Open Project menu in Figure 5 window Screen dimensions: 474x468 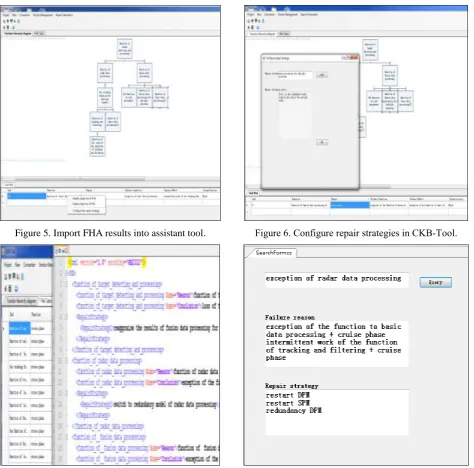pos(6,15)
